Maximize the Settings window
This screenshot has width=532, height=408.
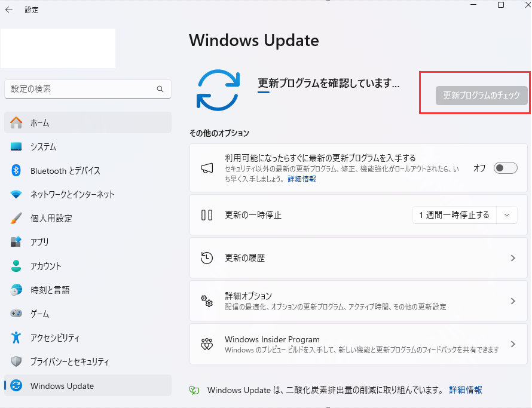[x=501, y=5]
